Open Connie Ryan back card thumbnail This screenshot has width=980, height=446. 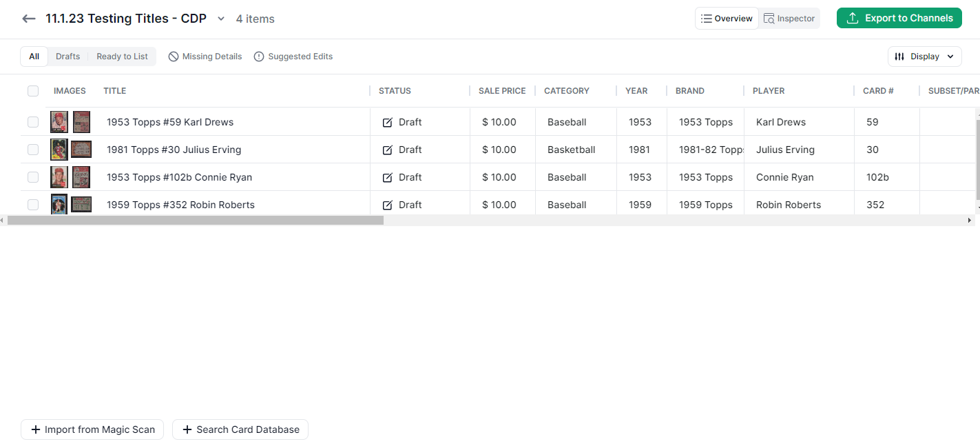(82, 177)
